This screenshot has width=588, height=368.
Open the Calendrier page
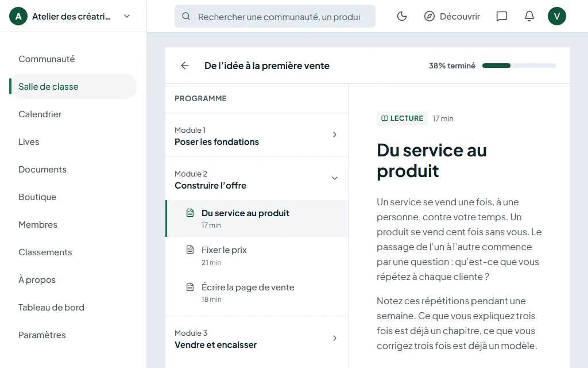pos(73,114)
